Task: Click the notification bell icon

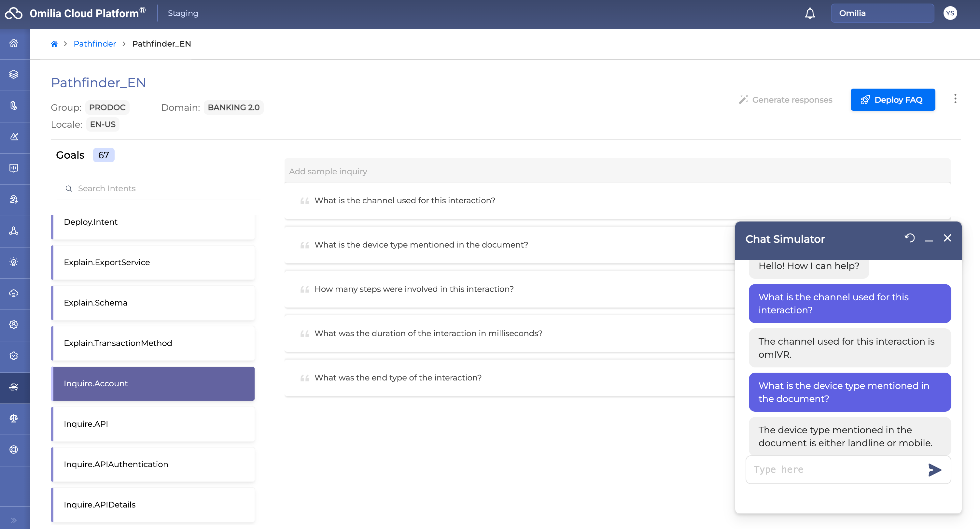Action: tap(810, 13)
